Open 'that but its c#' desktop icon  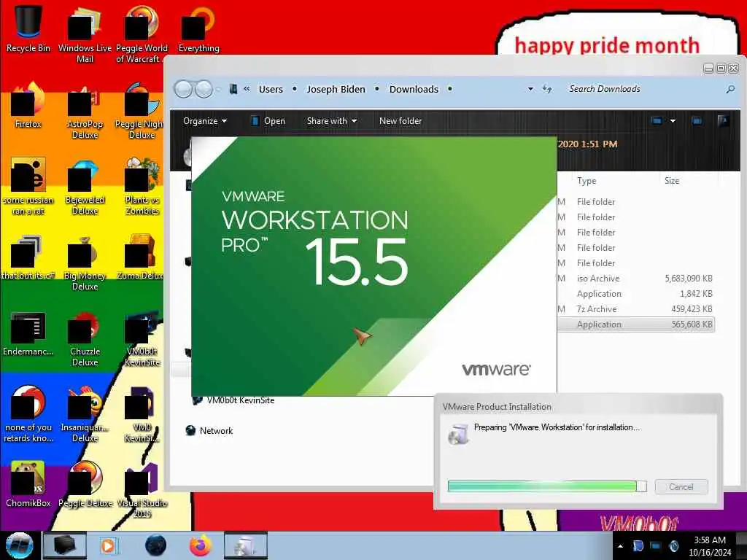[28, 257]
